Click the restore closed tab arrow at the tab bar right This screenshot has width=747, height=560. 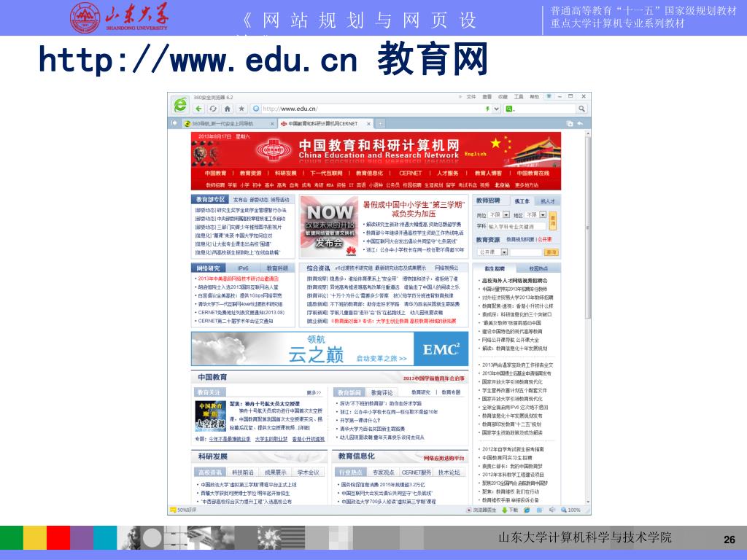point(580,123)
